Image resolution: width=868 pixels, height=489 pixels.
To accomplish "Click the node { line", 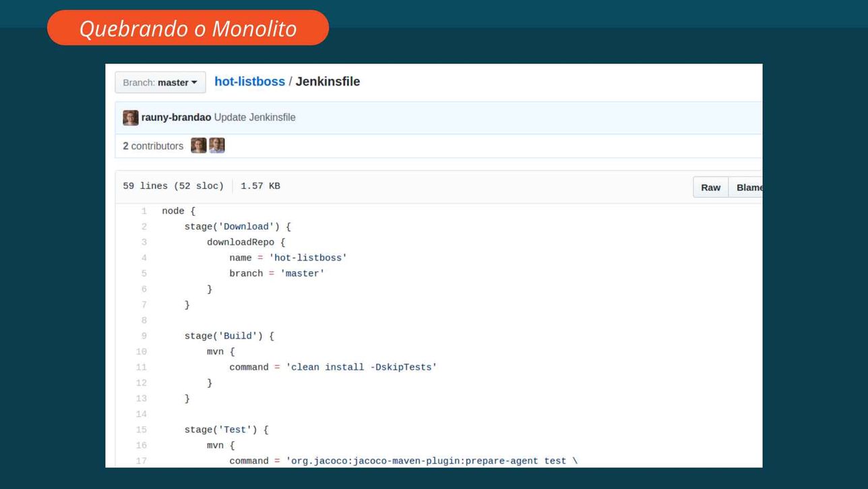I will click(179, 211).
